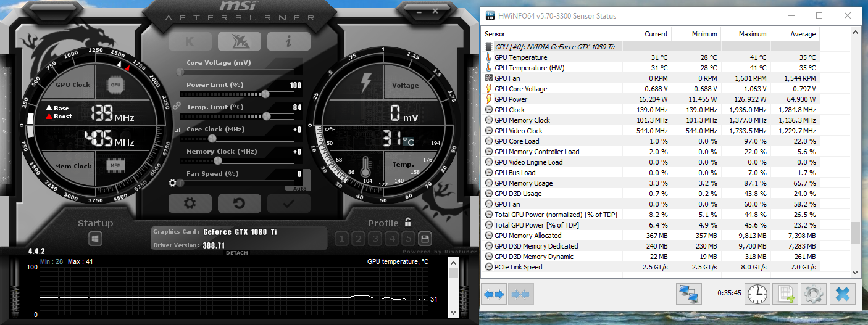Select the GPU Core Load row
The image size is (868, 325).
[x=651, y=141]
